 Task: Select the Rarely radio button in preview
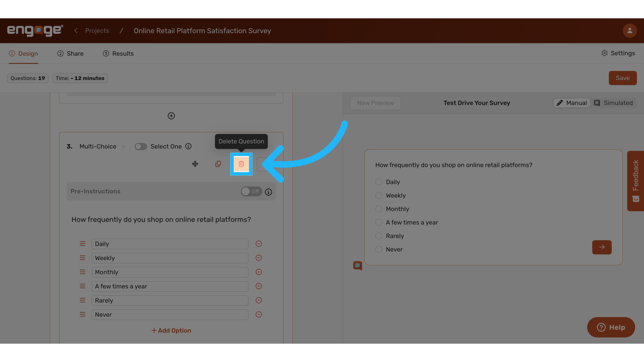[x=379, y=236]
